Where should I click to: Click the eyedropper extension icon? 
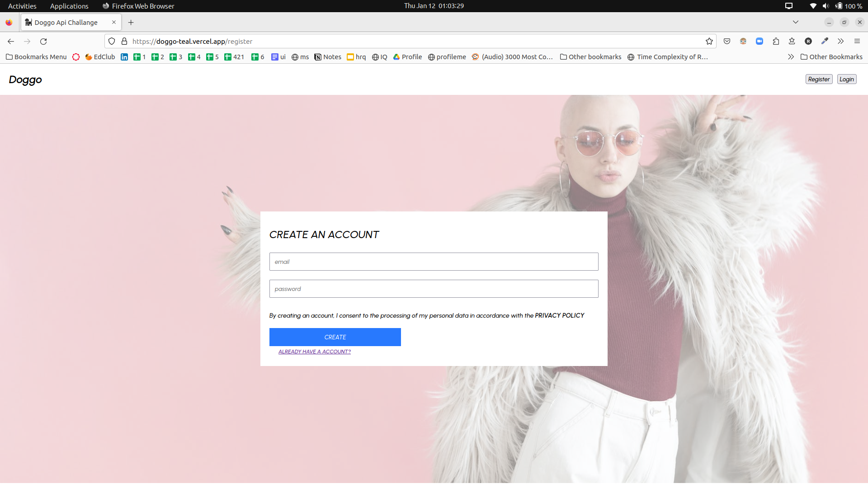pos(825,41)
